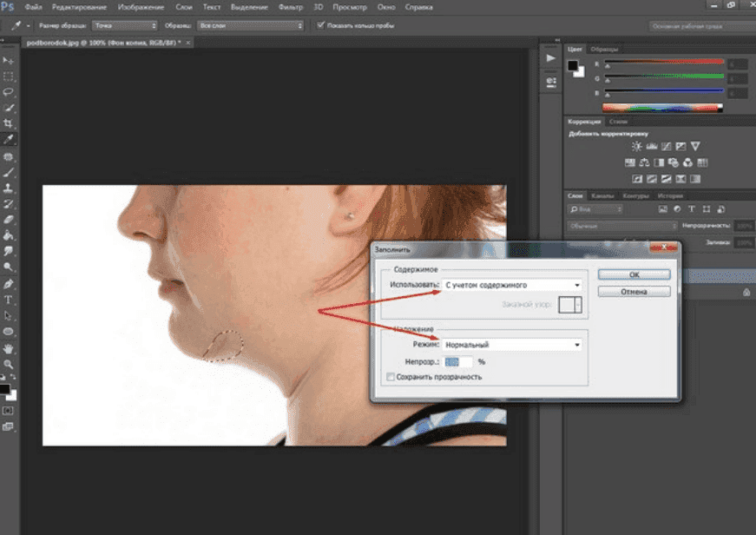The image size is (756, 535).
Task: Select the Move tool
Action: 8,61
